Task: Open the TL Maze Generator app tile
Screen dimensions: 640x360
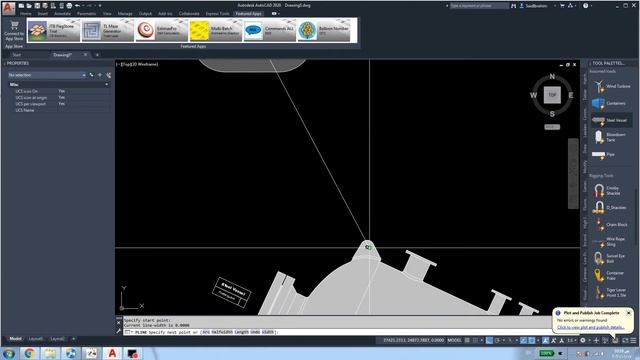Action: click(107, 31)
